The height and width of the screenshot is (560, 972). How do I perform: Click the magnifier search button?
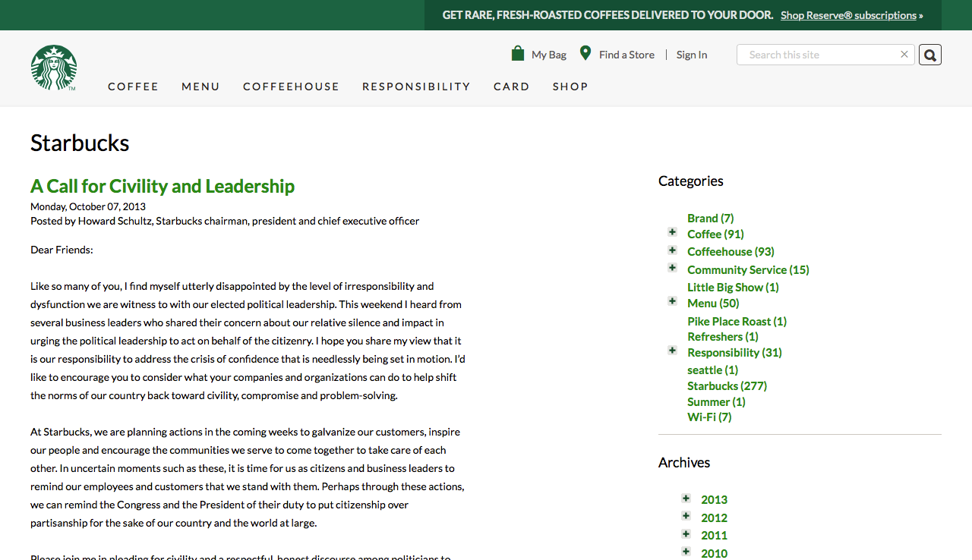tap(930, 55)
